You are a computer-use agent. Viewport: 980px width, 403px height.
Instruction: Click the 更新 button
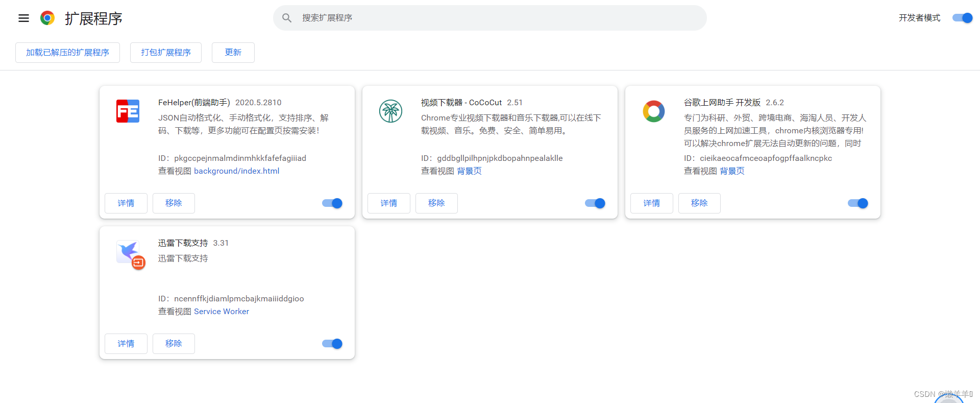point(233,53)
